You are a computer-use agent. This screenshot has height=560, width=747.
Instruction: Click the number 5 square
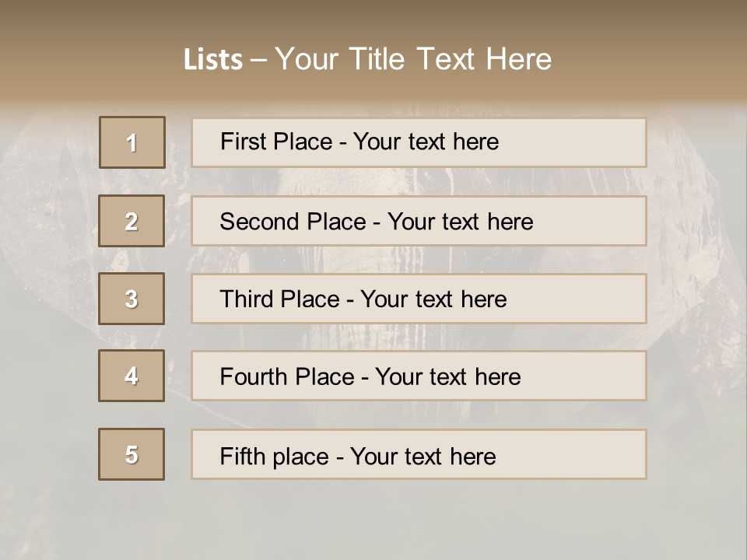pos(132,454)
